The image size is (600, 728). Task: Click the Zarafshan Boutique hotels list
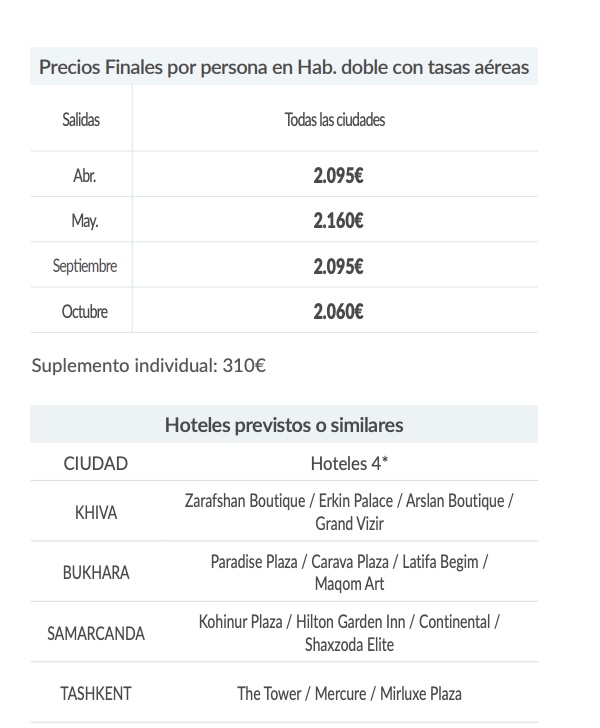pos(349,511)
